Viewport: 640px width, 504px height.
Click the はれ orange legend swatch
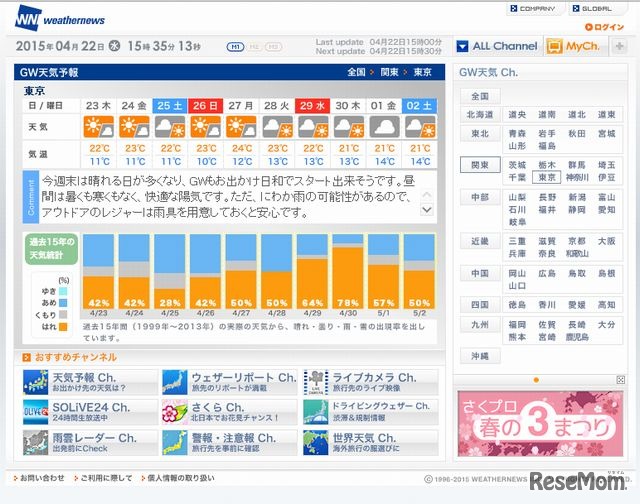pyautogui.click(x=63, y=326)
